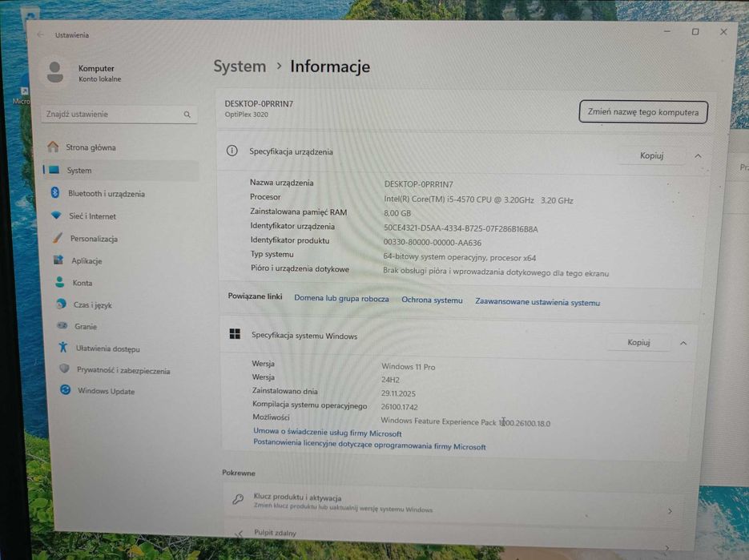The height and width of the screenshot is (560, 749).
Task: Click product ID 00330-80000-00000-AA636
Action: tap(433, 243)
